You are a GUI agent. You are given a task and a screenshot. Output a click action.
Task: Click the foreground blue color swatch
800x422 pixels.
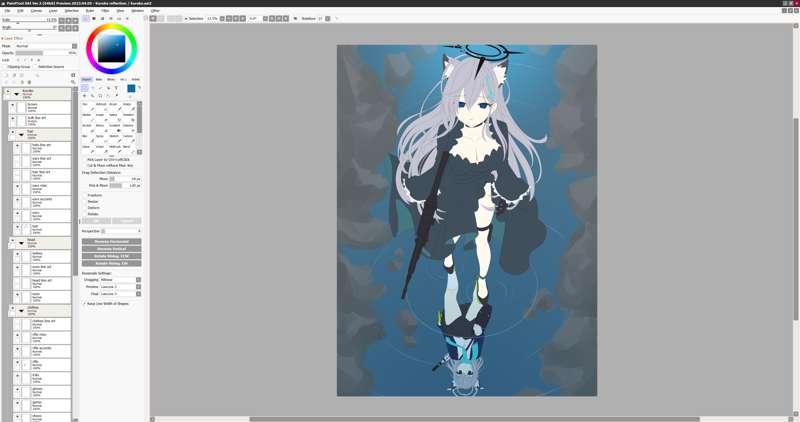131,88
